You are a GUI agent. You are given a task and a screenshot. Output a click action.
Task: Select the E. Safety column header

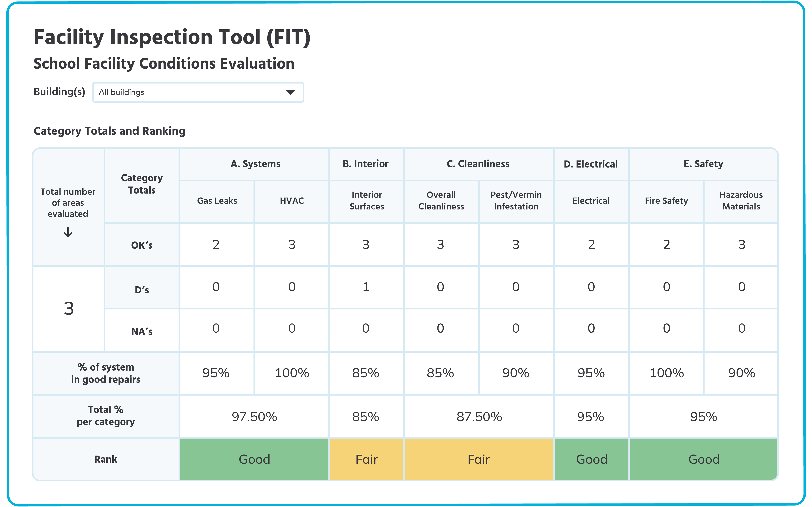703,164
